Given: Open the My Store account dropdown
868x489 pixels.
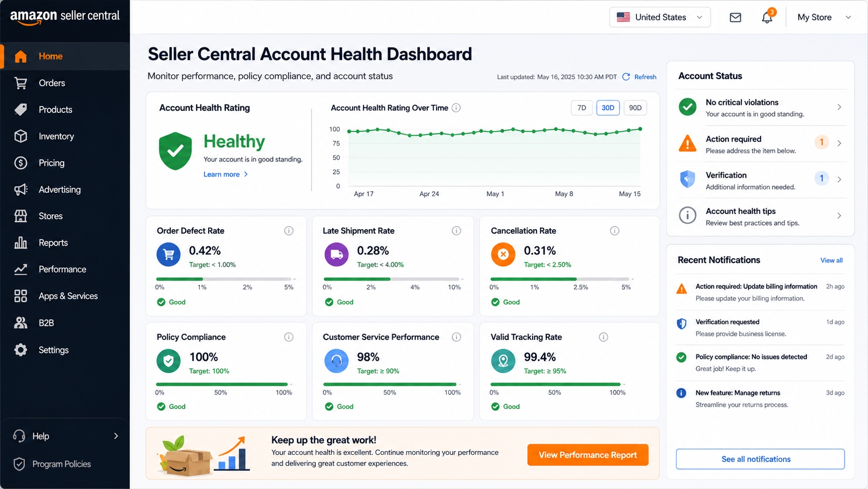Looking at the screenshot, I should (824, 17).
